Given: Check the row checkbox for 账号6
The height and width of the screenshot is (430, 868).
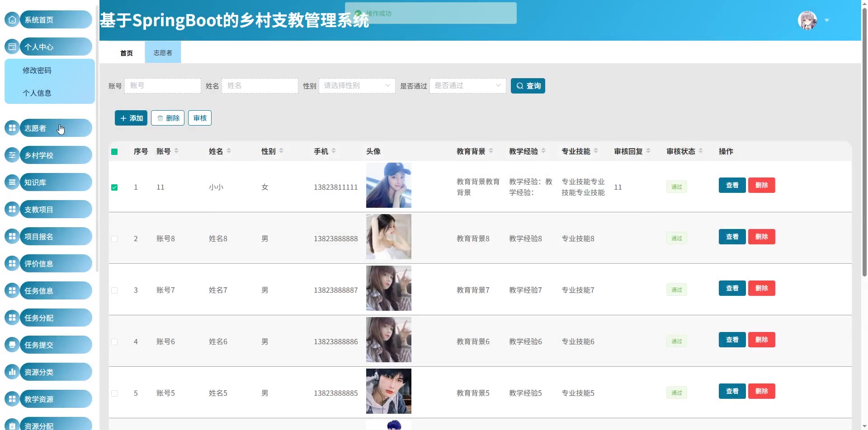Looking at the screenshot, I should coord(114,342).
